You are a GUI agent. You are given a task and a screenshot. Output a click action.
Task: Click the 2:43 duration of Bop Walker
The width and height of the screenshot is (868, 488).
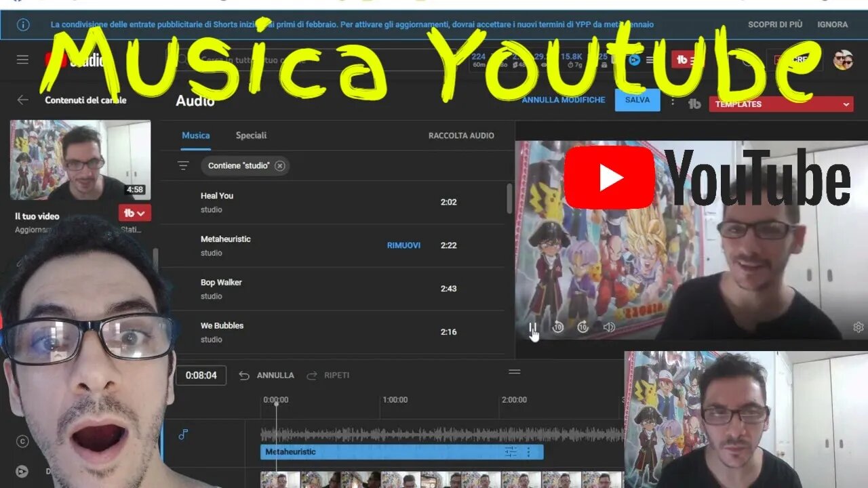[448, 289]
